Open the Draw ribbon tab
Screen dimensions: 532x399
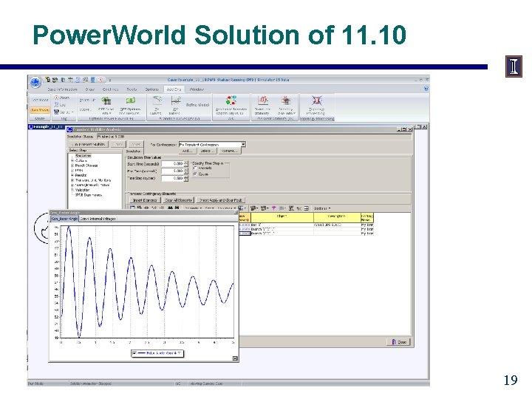(90, 89)
